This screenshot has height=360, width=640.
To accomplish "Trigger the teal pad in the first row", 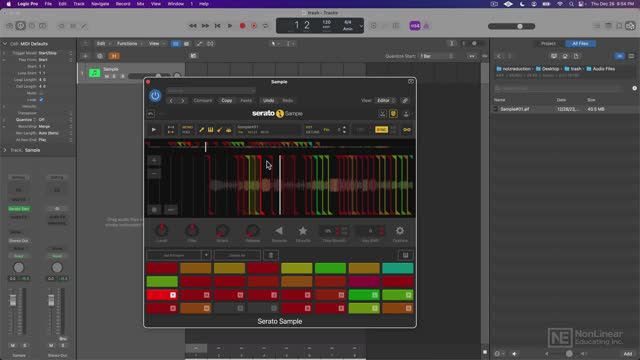I will [398, 268].
